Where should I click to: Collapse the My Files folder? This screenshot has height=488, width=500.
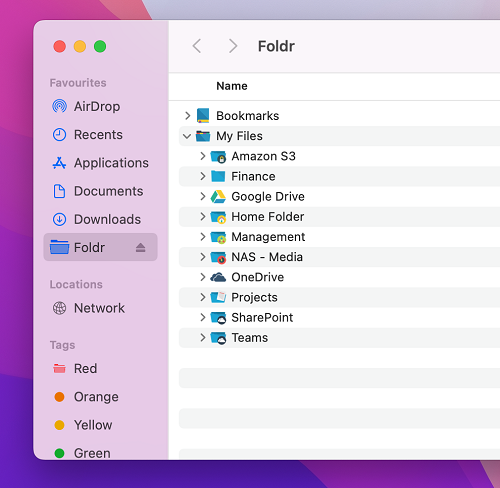[187, 136]
